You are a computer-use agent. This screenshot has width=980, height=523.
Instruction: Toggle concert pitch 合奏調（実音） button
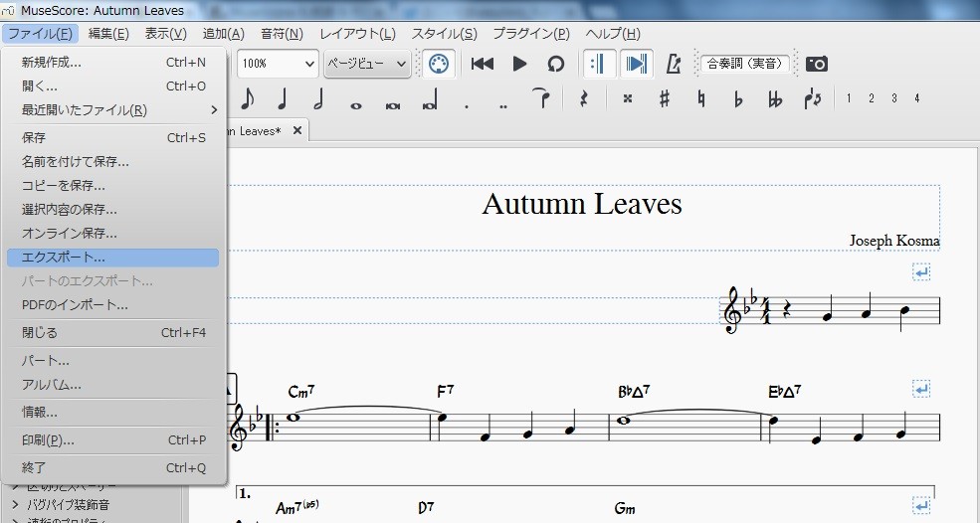tap(745, 64)
